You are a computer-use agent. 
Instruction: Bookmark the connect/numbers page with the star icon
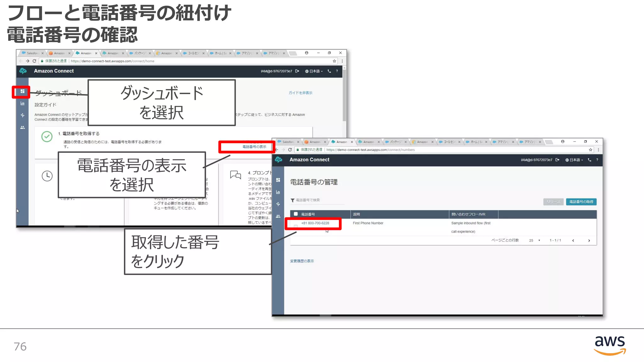click(x=591, y=150)
